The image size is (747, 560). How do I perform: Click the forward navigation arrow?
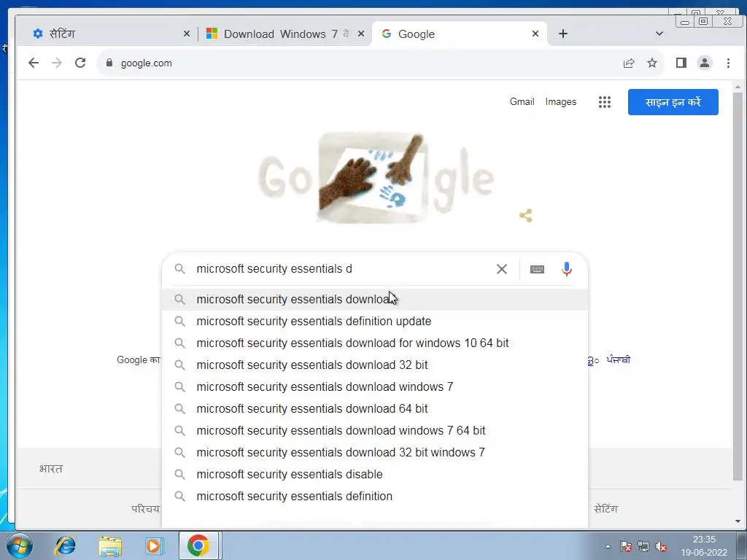click(57, 63)
